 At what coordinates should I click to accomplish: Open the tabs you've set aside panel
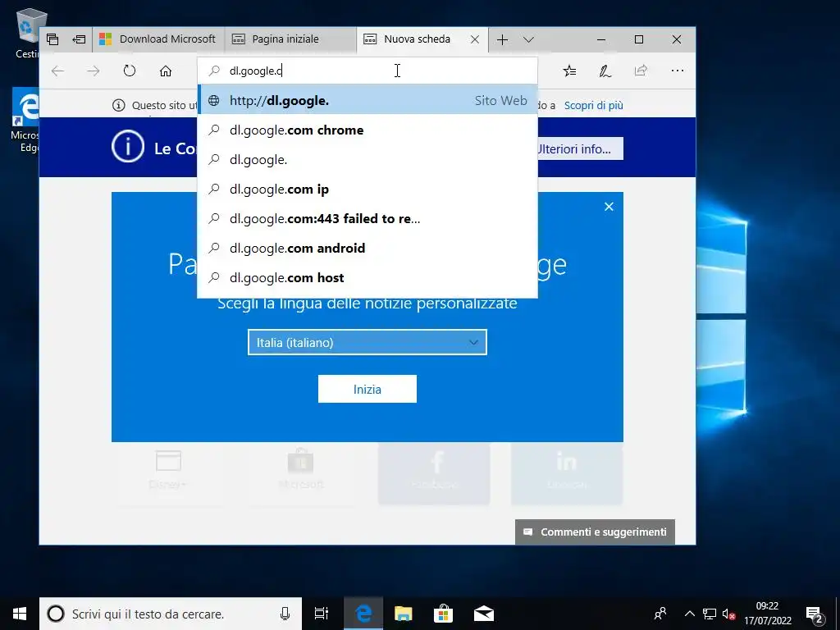point(52,39)
